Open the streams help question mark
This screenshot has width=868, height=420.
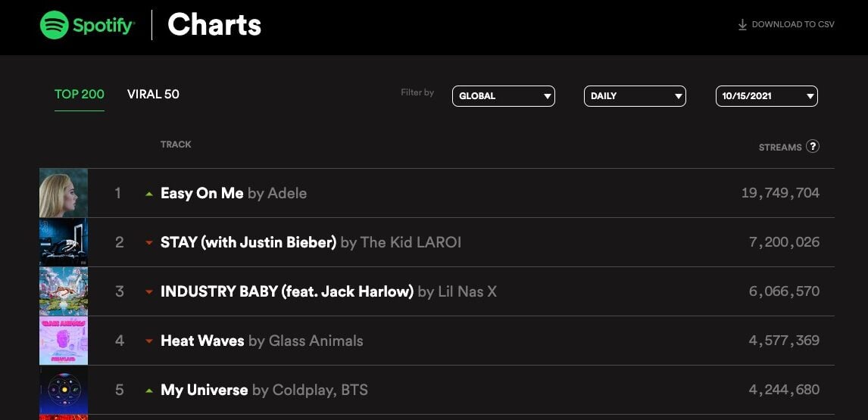coord(813,146)
